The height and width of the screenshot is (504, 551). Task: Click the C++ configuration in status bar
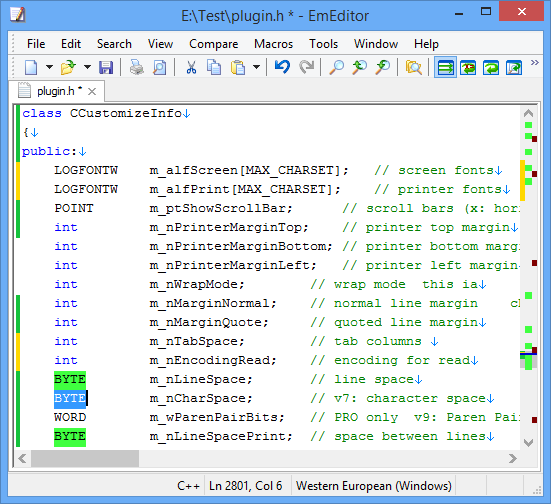pos(188,486)
